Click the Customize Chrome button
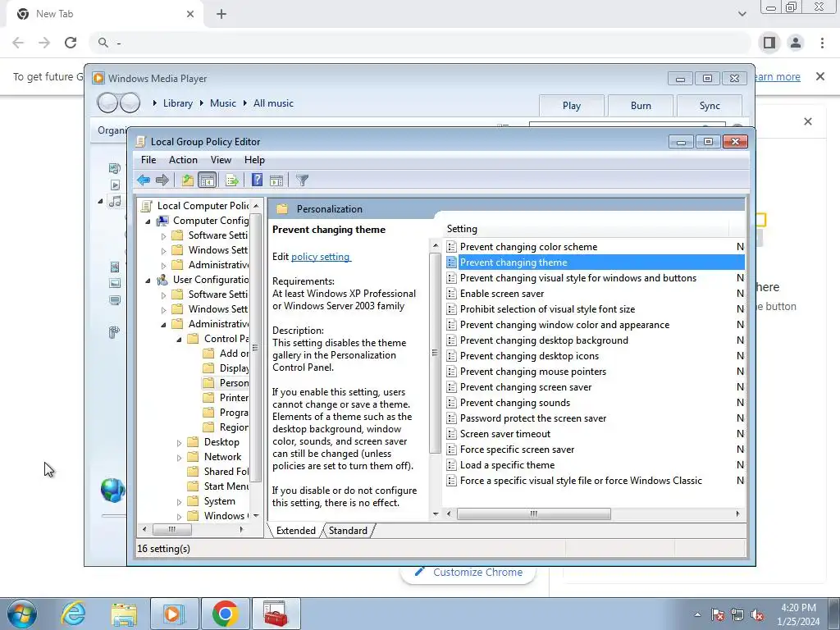840x630 pixels. point(468,572)
